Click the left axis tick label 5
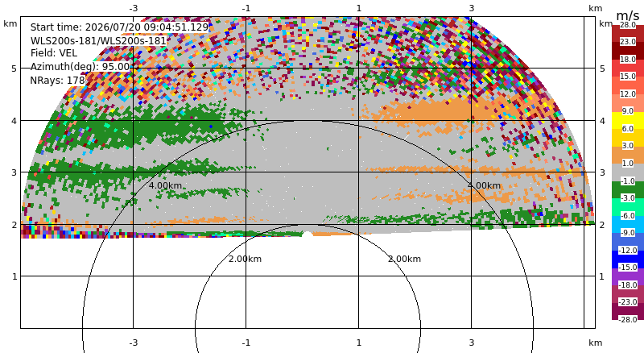The height and width of the screenshot is (353, 644). coord(14,69)
